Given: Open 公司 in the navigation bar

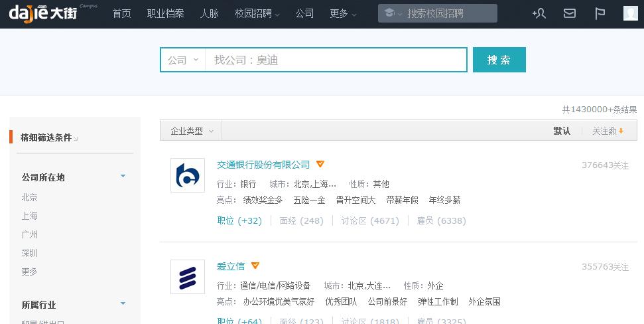Looking at the screenshot, I should click(304, 13).
